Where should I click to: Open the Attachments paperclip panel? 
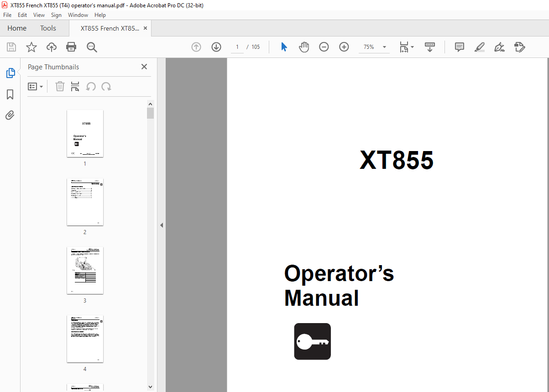(x=10, y=115)
